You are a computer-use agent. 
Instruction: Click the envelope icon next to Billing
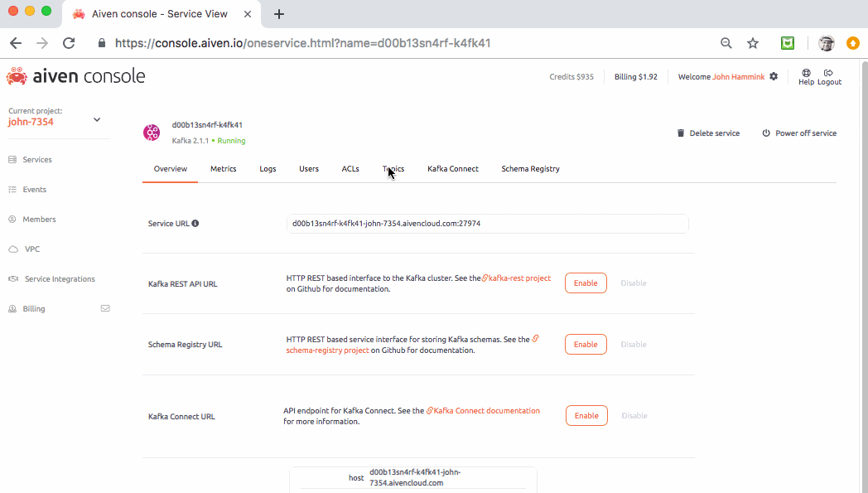[x=105, y=307]
